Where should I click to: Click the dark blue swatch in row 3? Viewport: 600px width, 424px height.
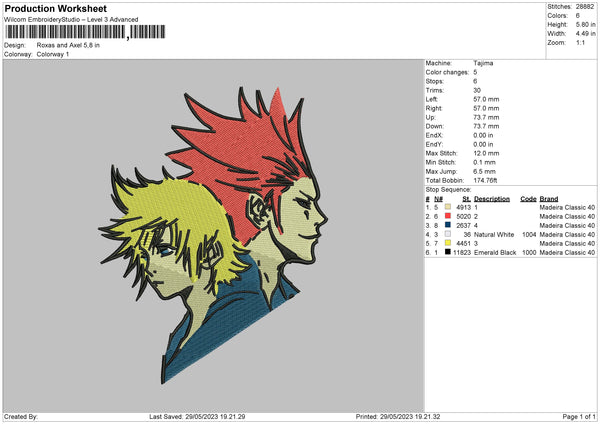[448, 225]
